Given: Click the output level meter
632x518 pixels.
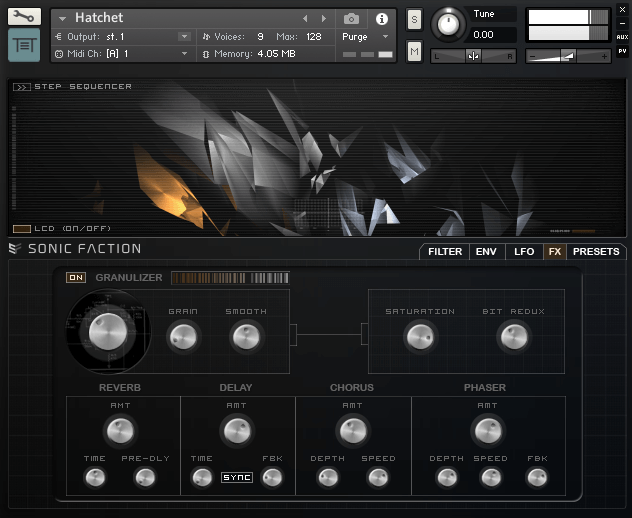Looking at the screenshot, I should tap(568, 25).
